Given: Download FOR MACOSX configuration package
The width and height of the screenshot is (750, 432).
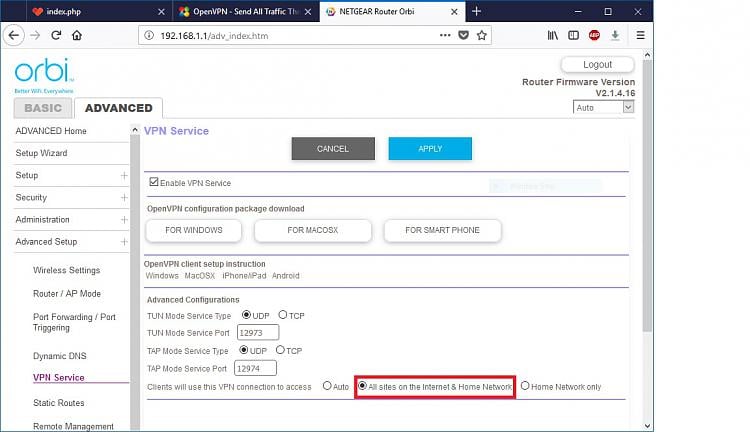Looking at the screenshot, I should pos(313,231).
